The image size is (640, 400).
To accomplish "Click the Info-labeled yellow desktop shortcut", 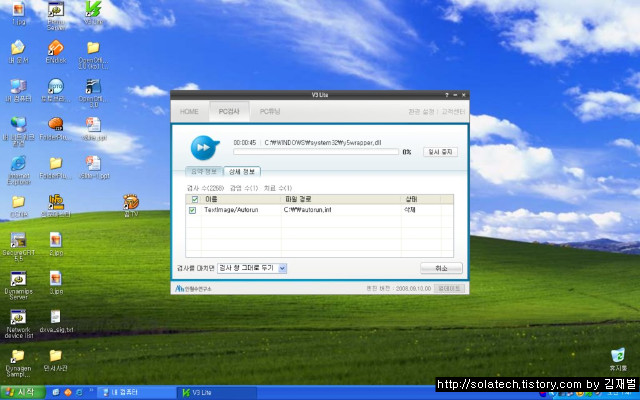I will click(56, 205).
